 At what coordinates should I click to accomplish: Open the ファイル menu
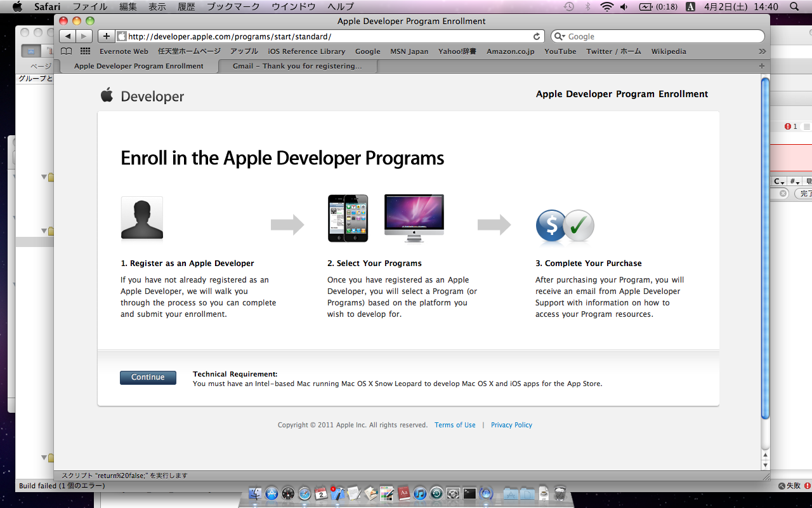89,7
